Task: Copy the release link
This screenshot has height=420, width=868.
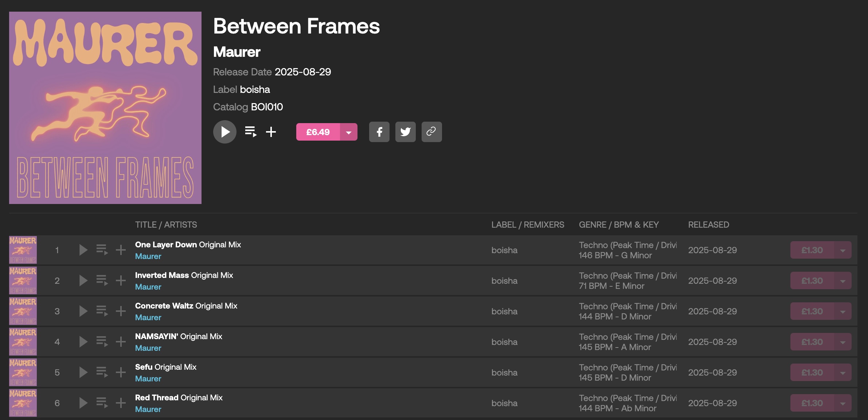Action: click(x=431, y=132)
